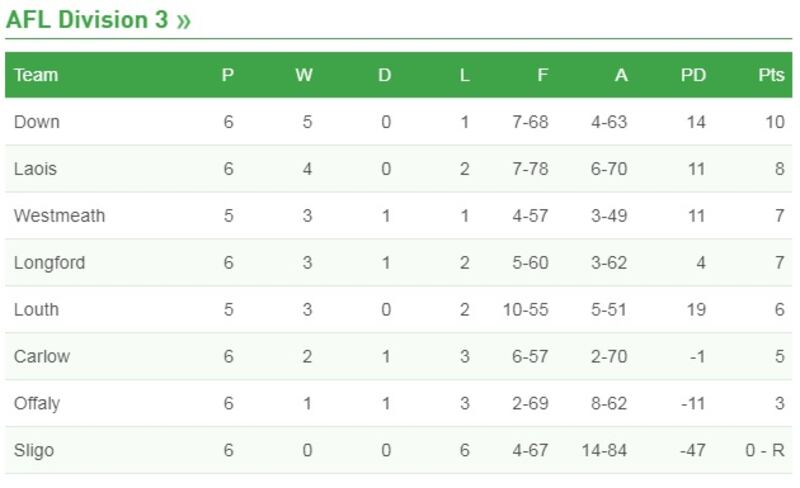The height and width of the screenshot is (488, 800).
Task: Click the Pts column header
Action: [x=771, y=75]
